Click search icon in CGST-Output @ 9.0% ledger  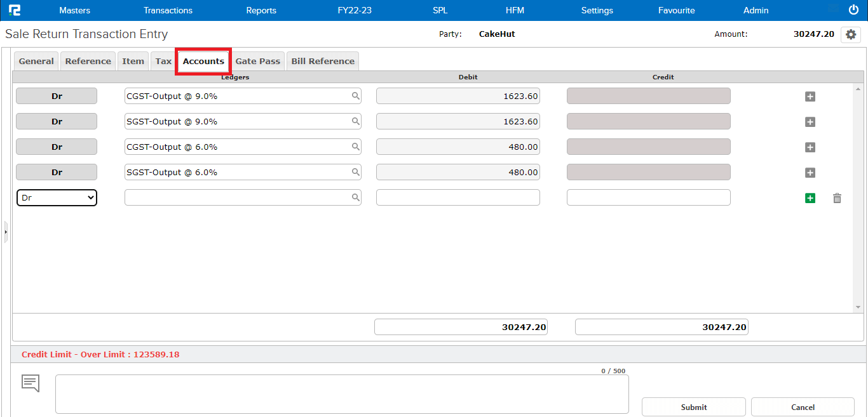[356, 96]
